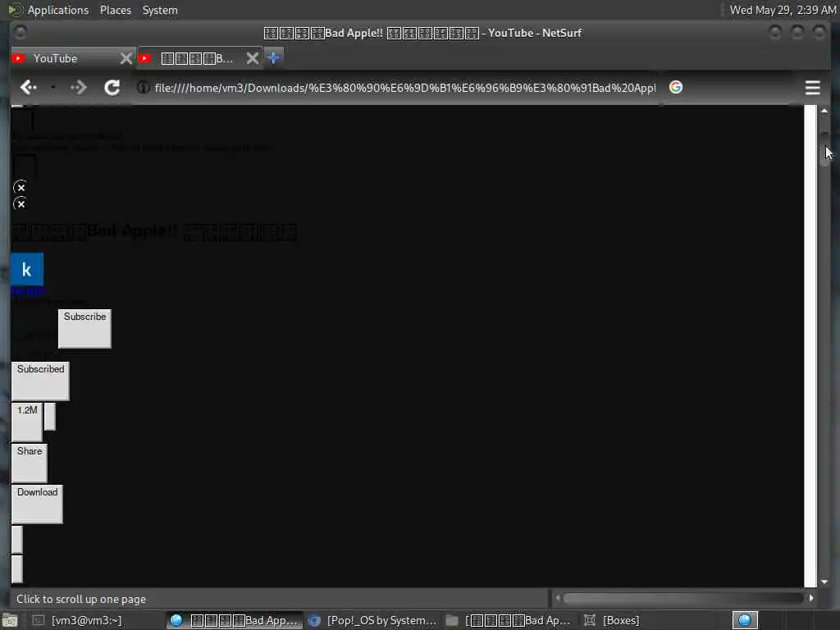The height and width of the screenshot is (630, 840).
Task: Click the upper circled X icon
Action: (x=20, y=187)
